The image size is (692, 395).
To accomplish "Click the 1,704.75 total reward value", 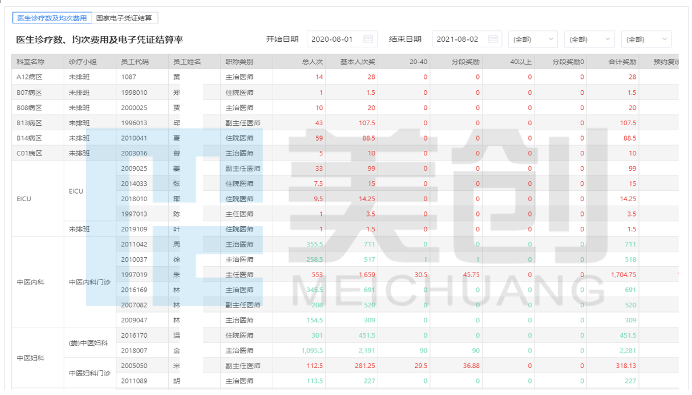I will pyautogui.click(x=624, y=275).
